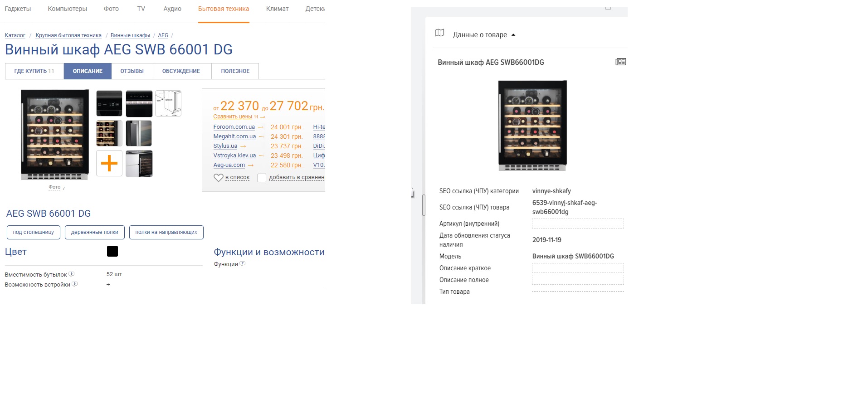Open Крупная бытовая техника breadcrumb
868x399 pixels.
pyautogui.click(x=68, y=35)
